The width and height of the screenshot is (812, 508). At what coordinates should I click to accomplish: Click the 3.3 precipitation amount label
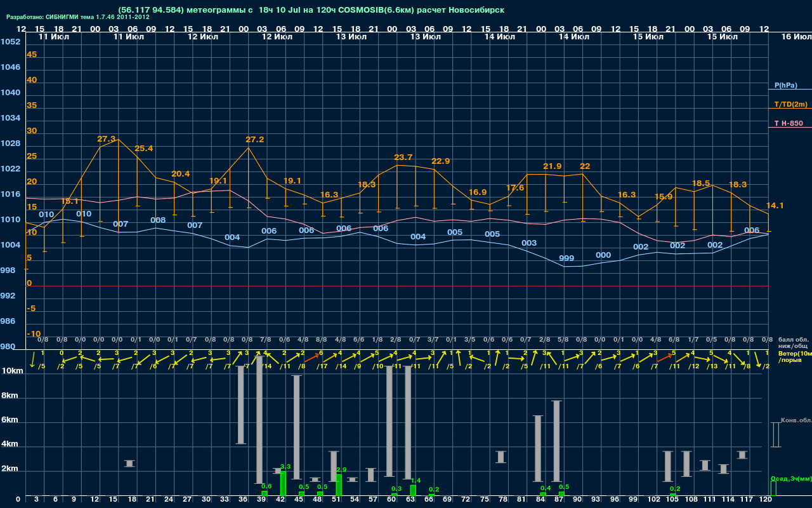click(285, 467)
